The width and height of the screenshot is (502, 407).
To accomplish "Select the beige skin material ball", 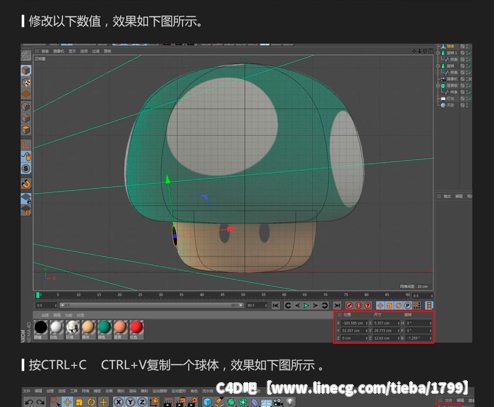I will tap(89, 327).
